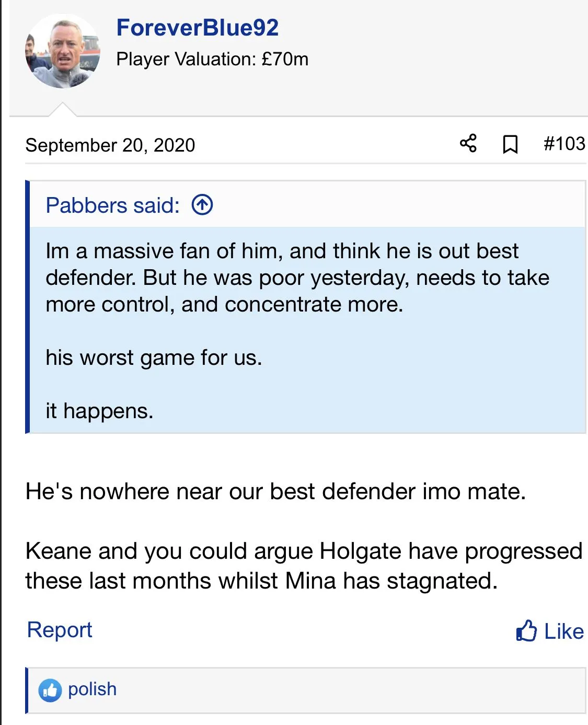
Task: Click the reply "He's nowhere near our best defender"
Action: click(x=275, y=491)
